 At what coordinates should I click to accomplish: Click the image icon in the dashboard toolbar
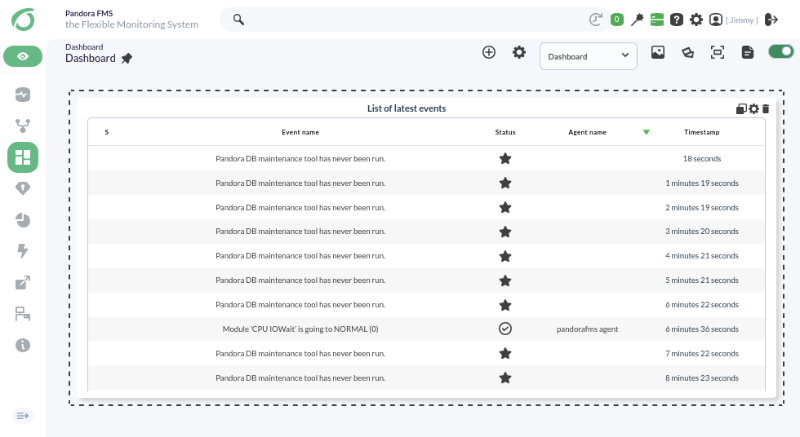tap(658, 52)
